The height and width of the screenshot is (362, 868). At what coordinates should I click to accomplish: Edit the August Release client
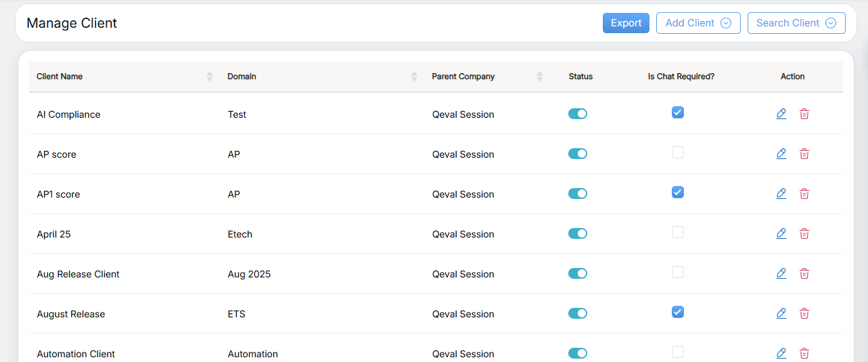click(781, 313)
